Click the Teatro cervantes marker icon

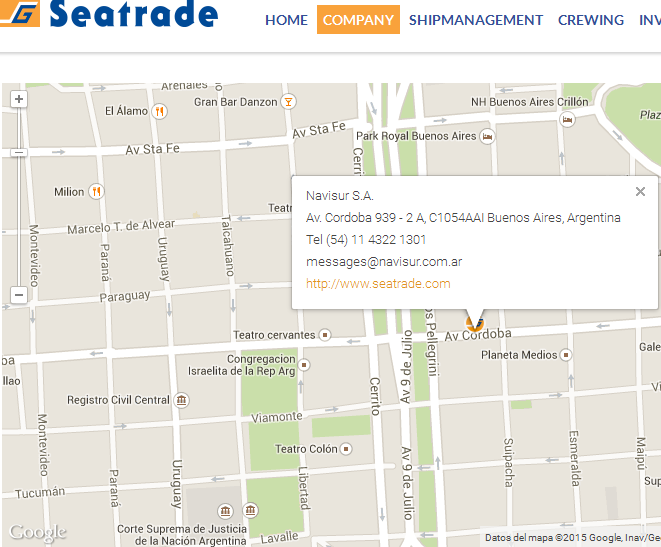click(x=325, y=335)
